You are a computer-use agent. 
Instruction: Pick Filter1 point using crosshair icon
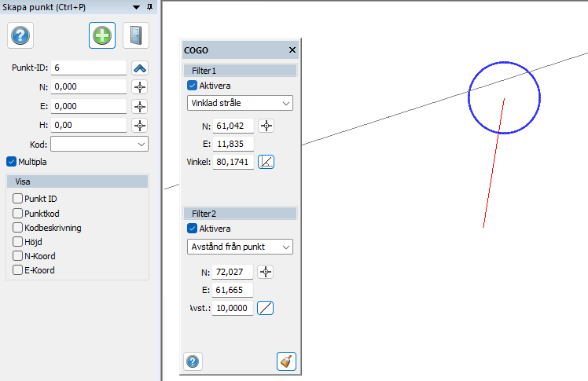(x=266, y=126)
